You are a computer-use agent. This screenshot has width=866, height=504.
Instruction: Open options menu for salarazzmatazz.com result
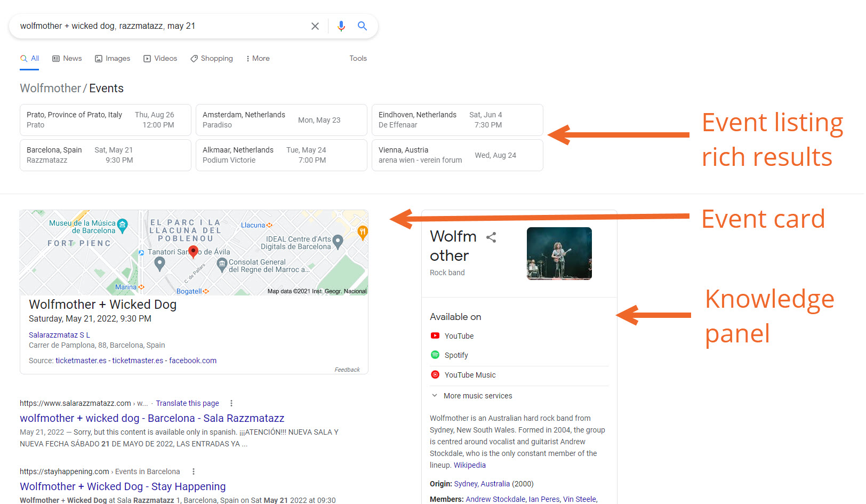[231, 403]
